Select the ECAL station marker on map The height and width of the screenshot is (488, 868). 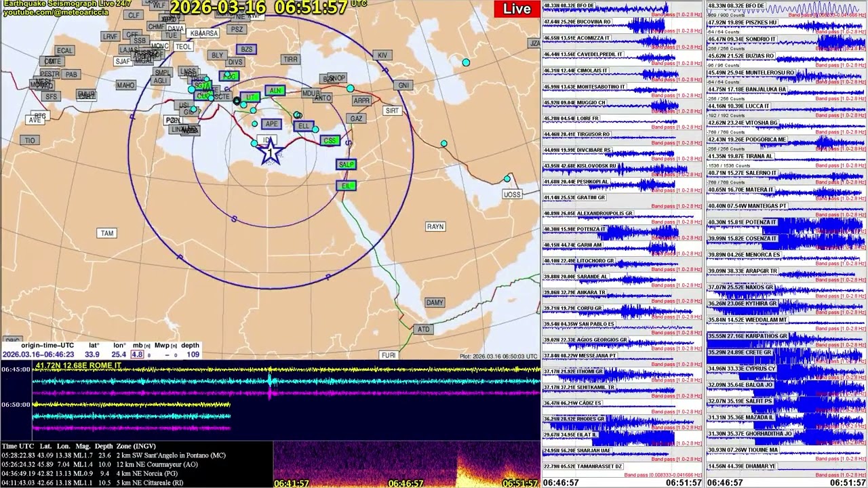pyautogui.click(x=64, y=51)
